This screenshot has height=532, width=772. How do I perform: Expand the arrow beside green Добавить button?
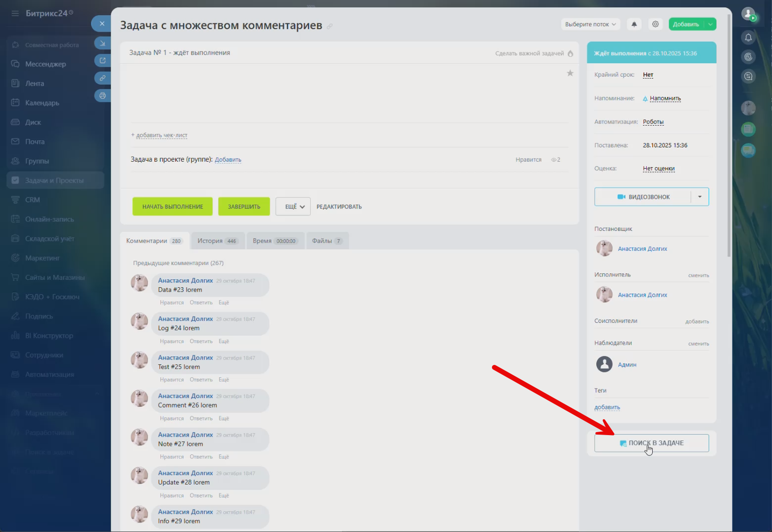tap(710, 24)
